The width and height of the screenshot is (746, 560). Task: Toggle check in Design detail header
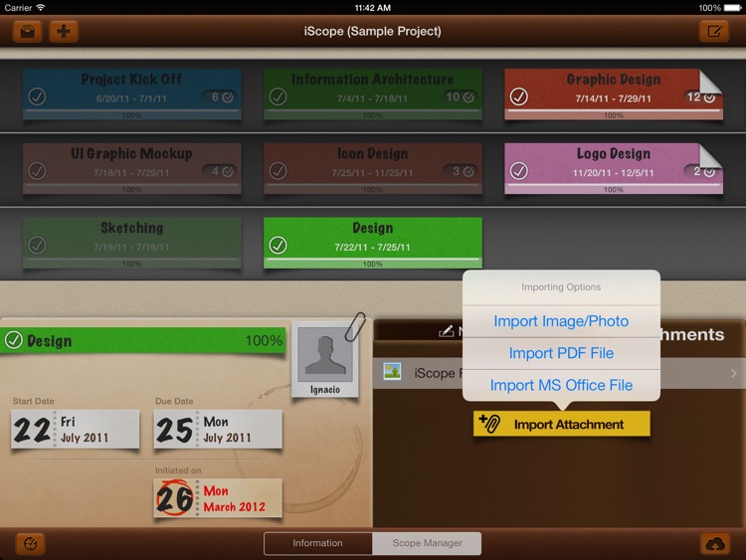13,340
